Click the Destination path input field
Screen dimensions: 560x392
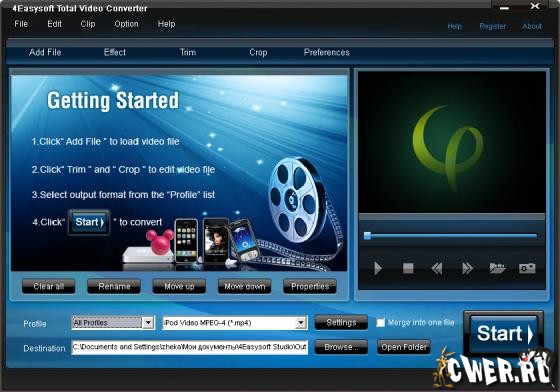coord(190,347)
